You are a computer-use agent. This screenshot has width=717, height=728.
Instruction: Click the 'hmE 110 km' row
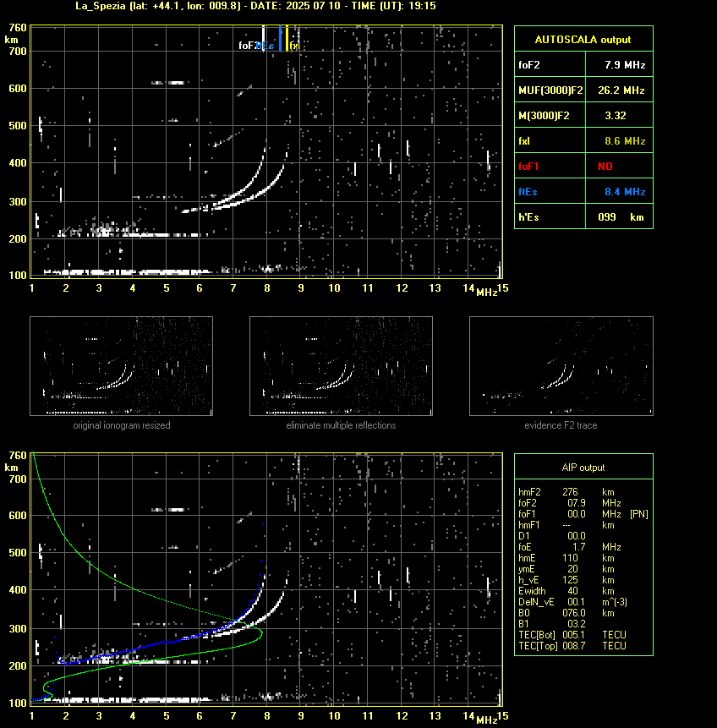(x=566, y=558)
